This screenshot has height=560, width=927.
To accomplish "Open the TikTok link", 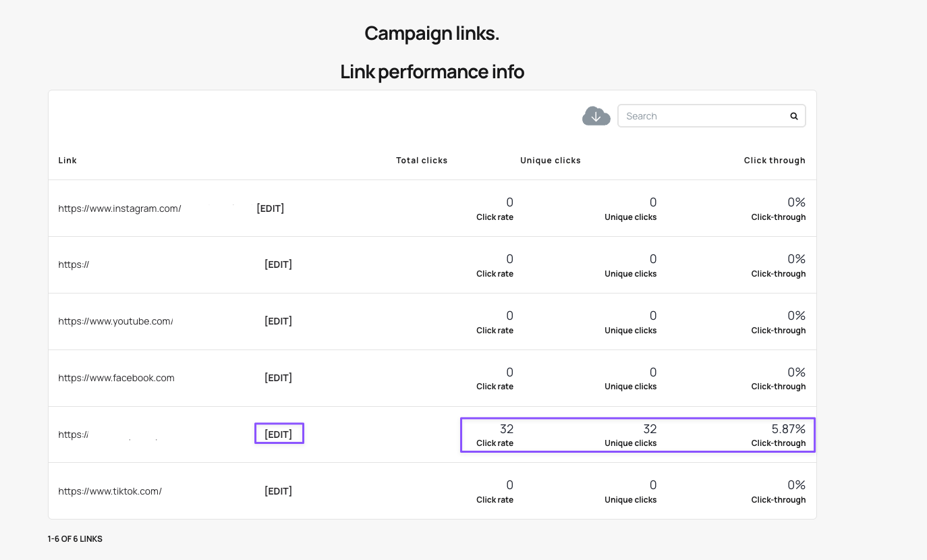I will pos(110,491).
